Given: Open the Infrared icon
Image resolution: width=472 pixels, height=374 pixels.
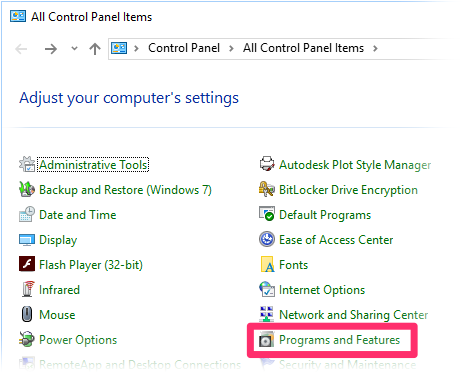Looking at the screenshot, I should pyautogui.click(x=27, y=289).
